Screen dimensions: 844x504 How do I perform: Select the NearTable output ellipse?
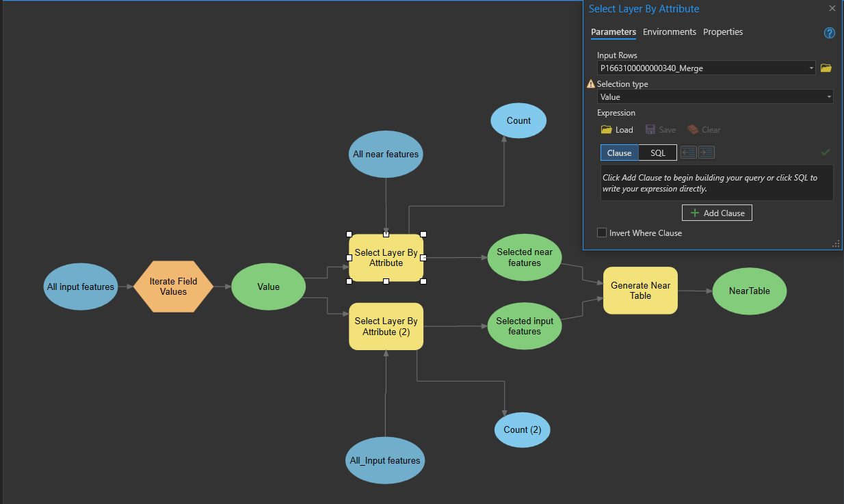[x=750, y=291]
